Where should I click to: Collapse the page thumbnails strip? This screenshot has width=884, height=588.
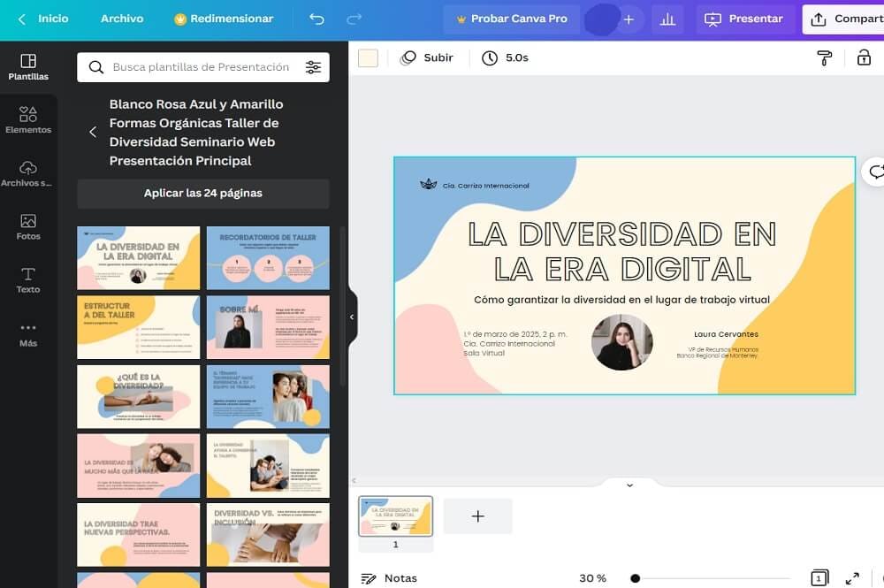point(629,485)
